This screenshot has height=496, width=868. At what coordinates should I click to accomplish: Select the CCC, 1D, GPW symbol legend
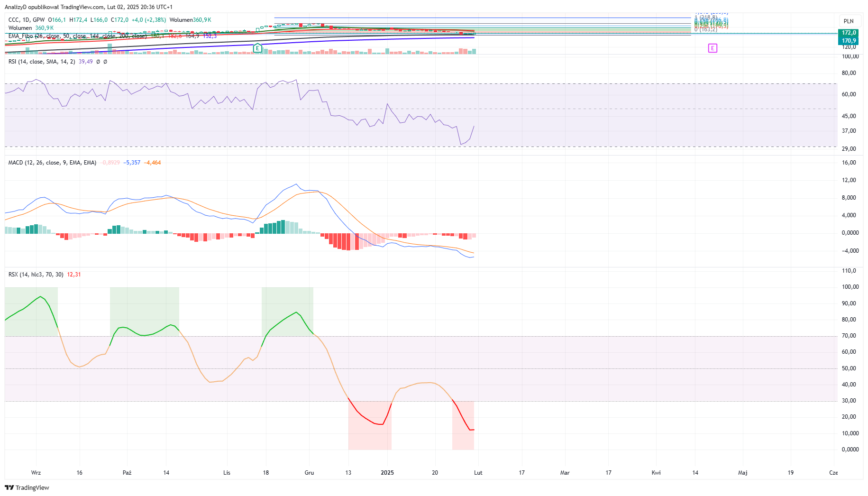coord(27,20)
